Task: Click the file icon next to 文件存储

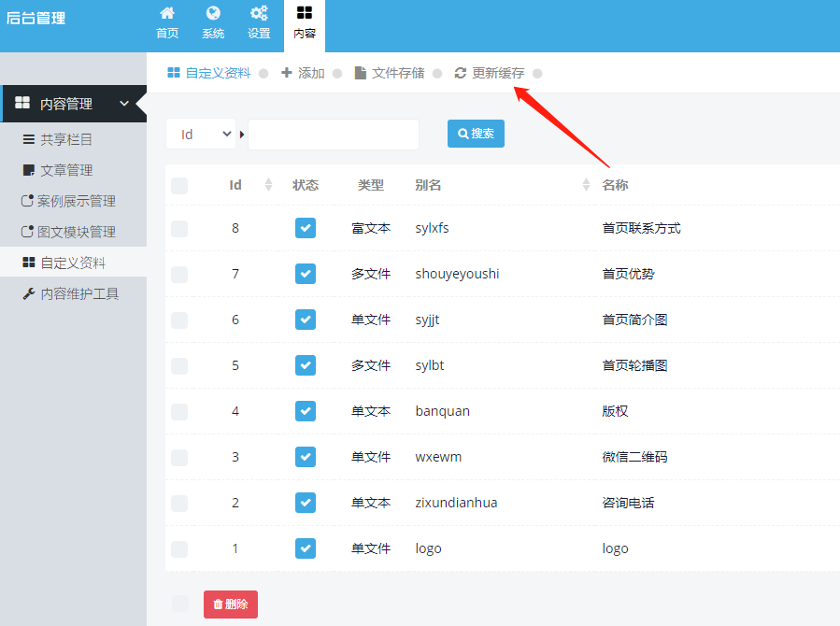Action: 361,73
